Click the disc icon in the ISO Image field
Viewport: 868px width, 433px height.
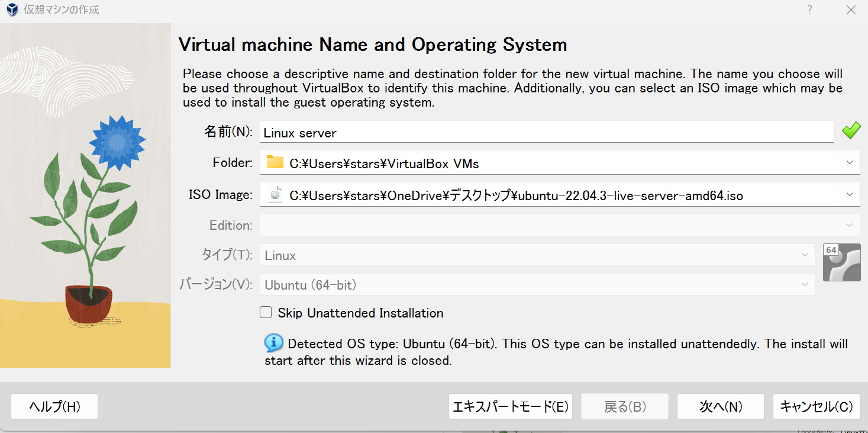275,194
